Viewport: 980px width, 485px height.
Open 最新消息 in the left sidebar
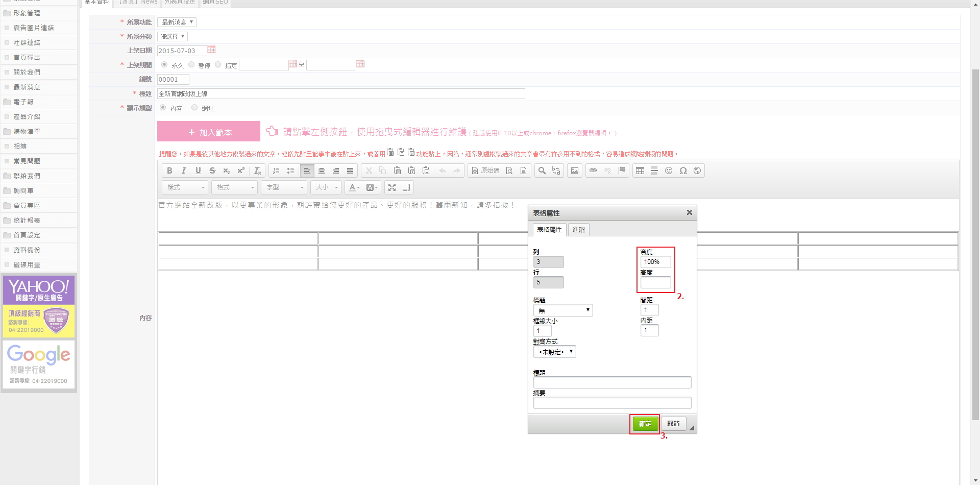(27, 87)
